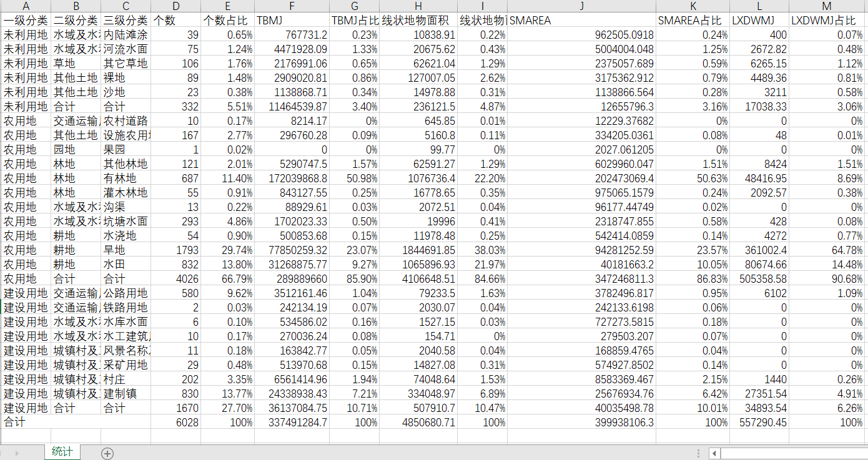This screenshot has height=460, width=868.
Task: Select the 个数 header cell
Action: 175,21
